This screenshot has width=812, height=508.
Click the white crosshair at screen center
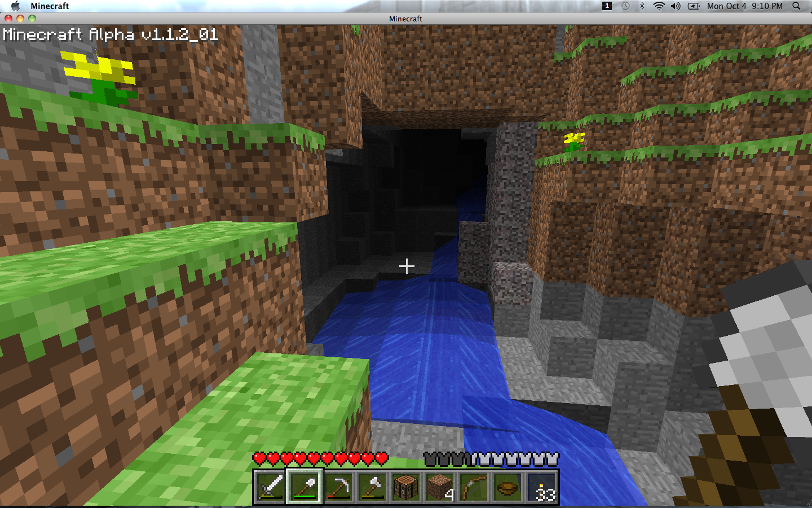[x=407, y=266]
